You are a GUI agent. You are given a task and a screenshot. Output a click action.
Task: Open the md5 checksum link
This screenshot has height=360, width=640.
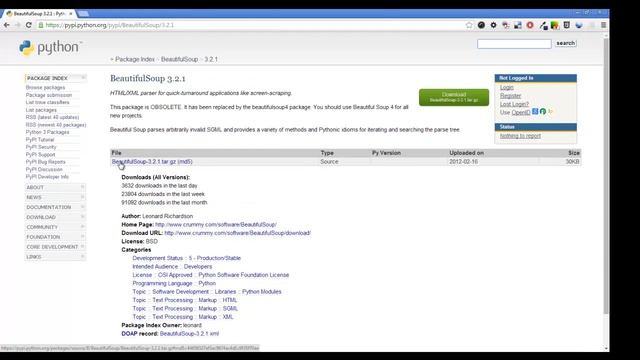pos(185,162)
